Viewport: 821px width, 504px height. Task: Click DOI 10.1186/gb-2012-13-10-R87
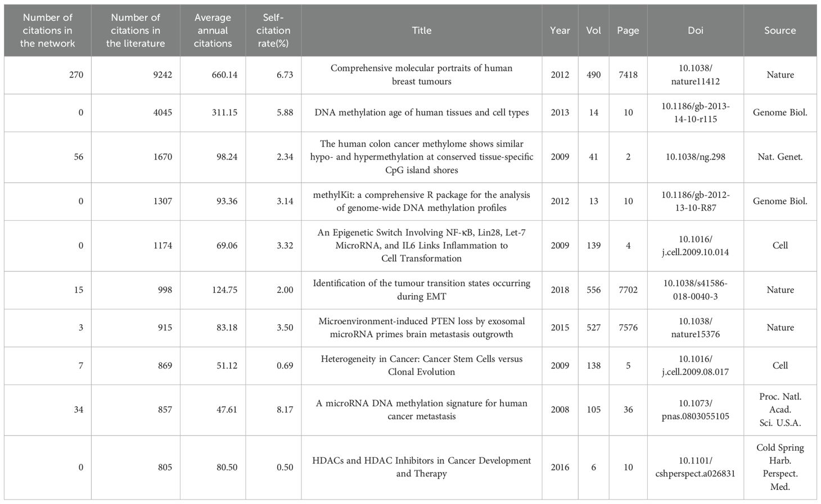point(696,201)
